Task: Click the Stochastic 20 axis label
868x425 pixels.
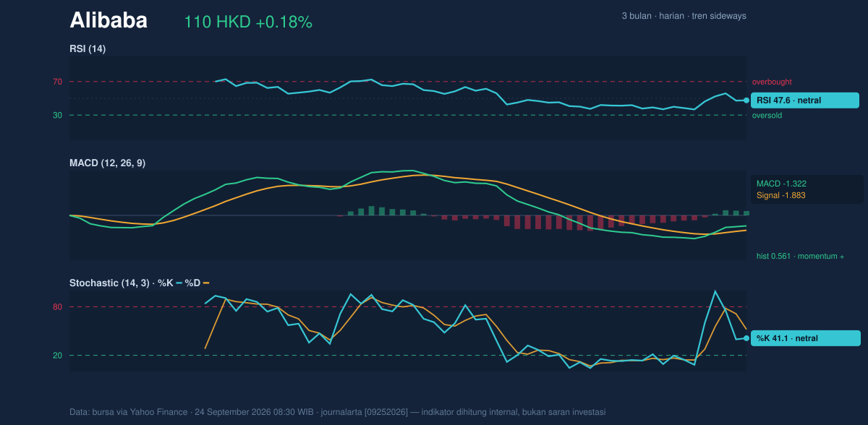Action: tap(57, 355)
